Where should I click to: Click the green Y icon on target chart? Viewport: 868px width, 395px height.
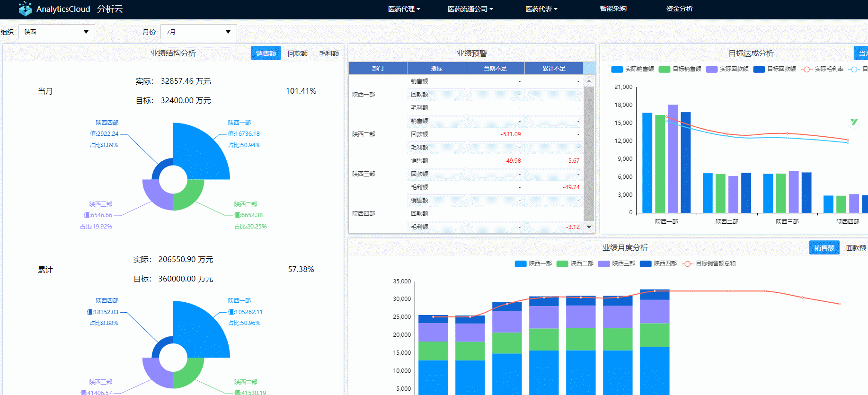(854, 122)
